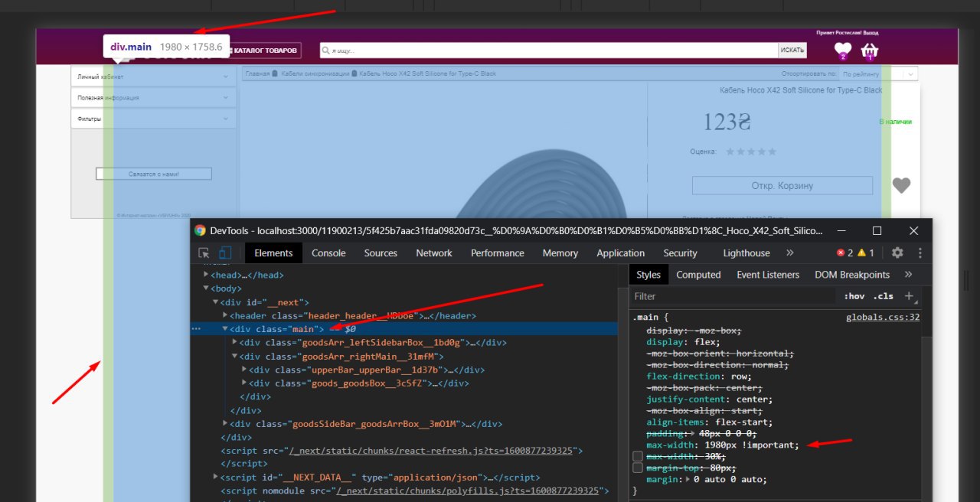This screenshot has height=502, width=980.
Task: Click the Chrome icon in the DevTools title bar
Action: (200, 230)
